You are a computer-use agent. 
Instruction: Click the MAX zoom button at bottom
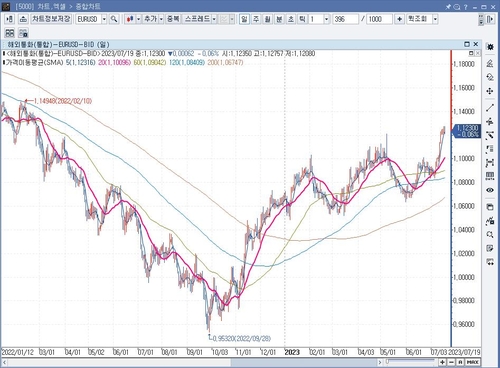(x=473, y=362)
